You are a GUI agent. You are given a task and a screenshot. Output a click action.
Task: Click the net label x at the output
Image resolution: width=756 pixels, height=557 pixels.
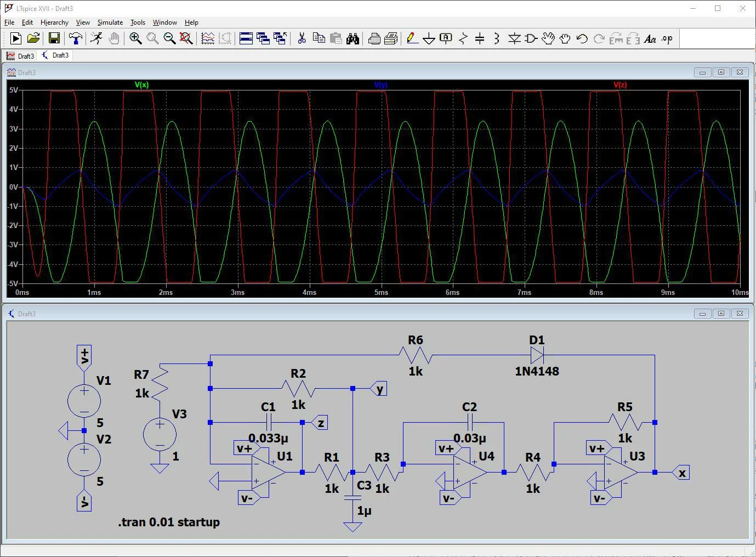coord(681,473)
